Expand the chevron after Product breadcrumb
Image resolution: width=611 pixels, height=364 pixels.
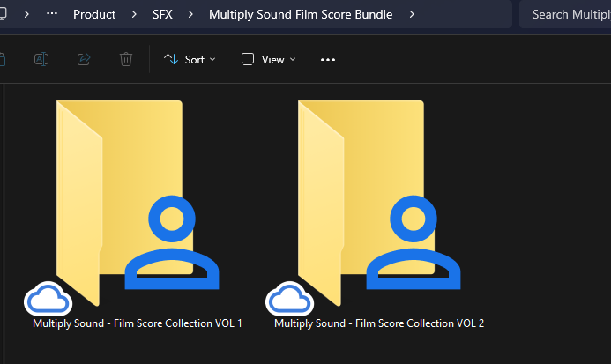(x=134, y=14)
